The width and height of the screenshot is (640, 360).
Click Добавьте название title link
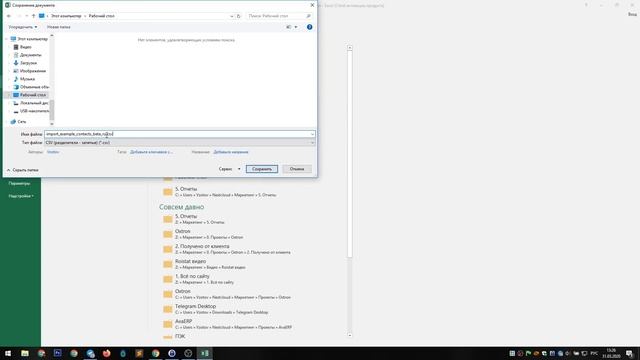coord(231,152)
